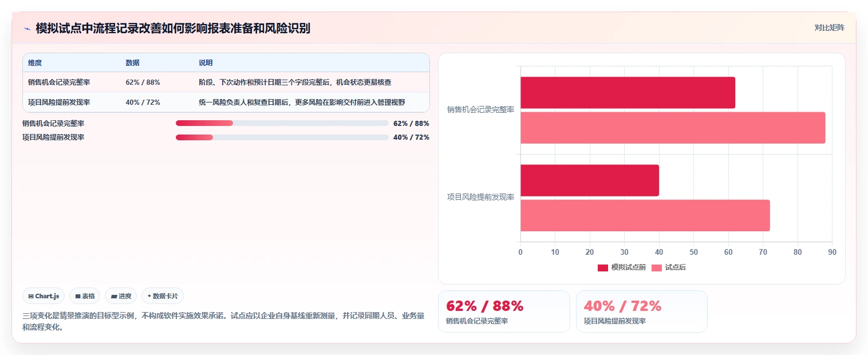The width and height of the screenshot is (868, 355).
Task: Click the footnote starting 三项变化是情景推演
Action: [223, 322]
